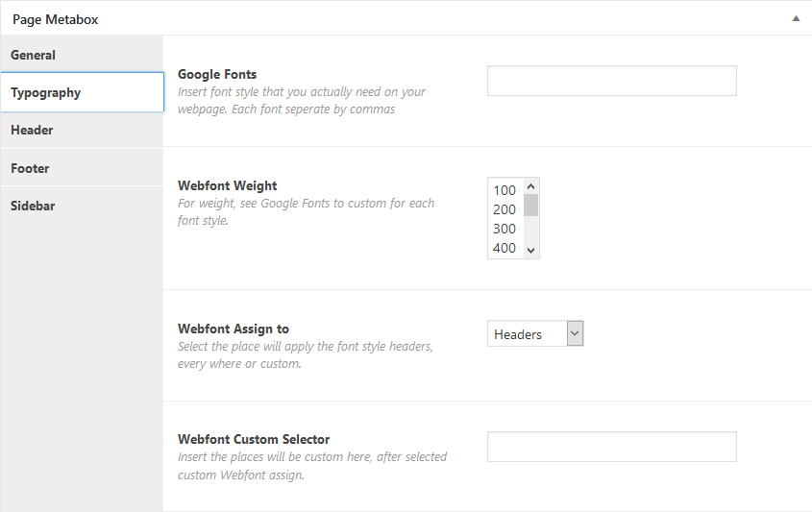The height and width of the screenshot is (512, 812).
Task: Pick weight 400 in the list
Action: tap(504, 248)
